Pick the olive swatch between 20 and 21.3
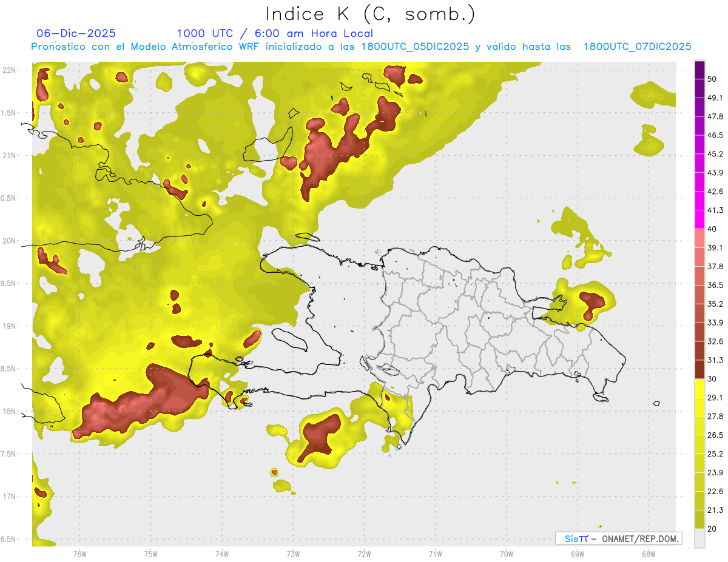Image resolution: width=728 pixels, height=562 pixels. (699, 519)
